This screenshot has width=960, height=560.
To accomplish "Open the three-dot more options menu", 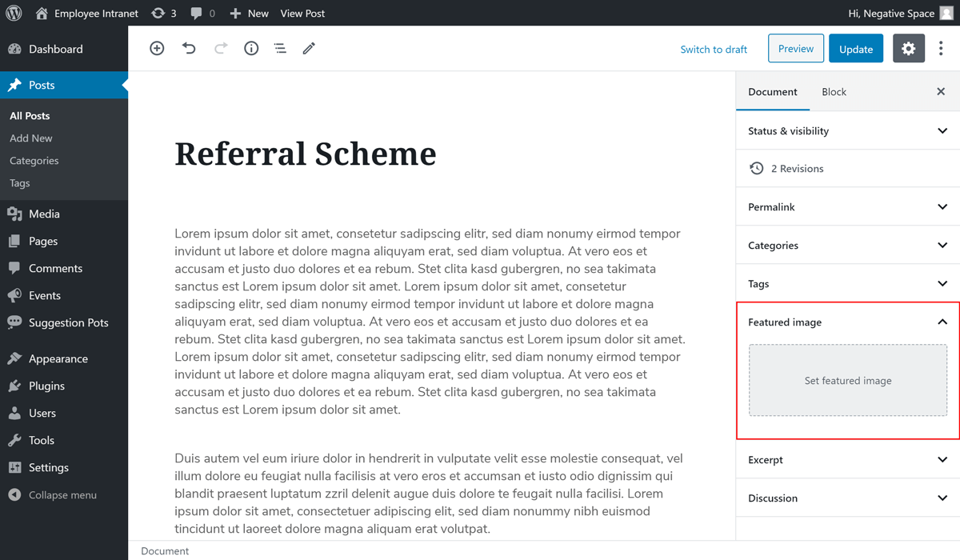I will coord(941,49).
